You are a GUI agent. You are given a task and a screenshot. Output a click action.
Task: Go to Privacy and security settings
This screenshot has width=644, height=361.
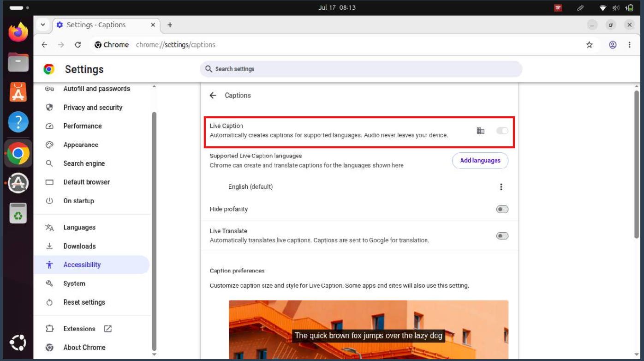(x=92, y=108)
